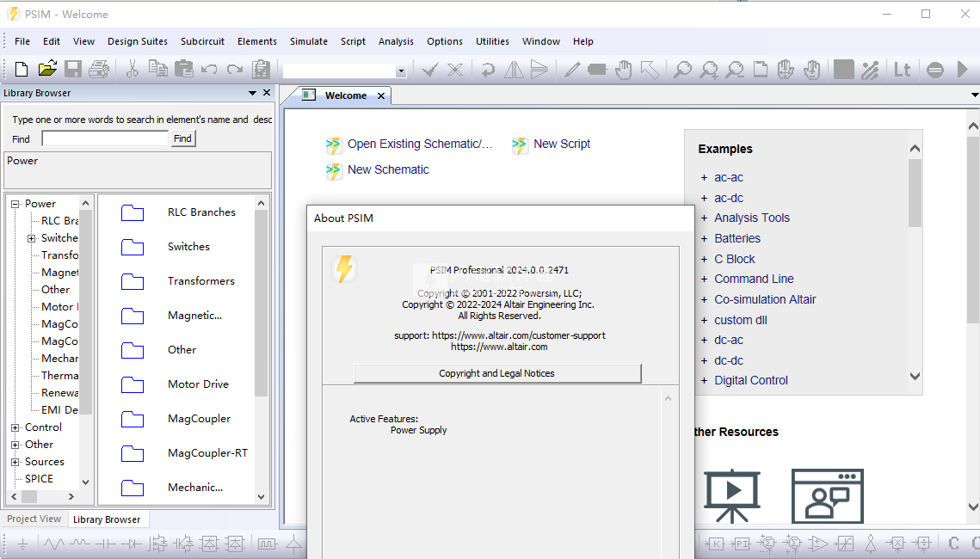This screenshot has width=980, height=559.
Task: Expand the Switches tree node
Action: click(31, 238)
